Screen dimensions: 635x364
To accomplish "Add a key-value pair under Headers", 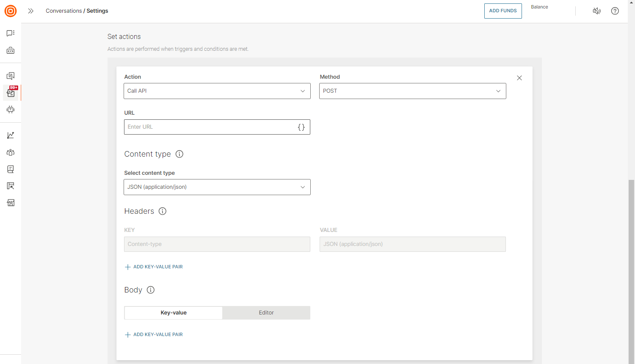I will pyautogui.click(x=154, y=267).
